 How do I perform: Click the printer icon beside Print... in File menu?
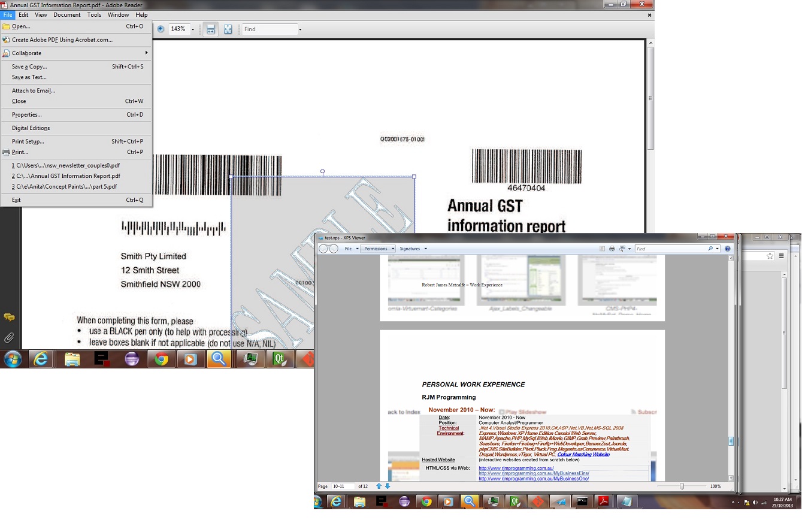6,152
